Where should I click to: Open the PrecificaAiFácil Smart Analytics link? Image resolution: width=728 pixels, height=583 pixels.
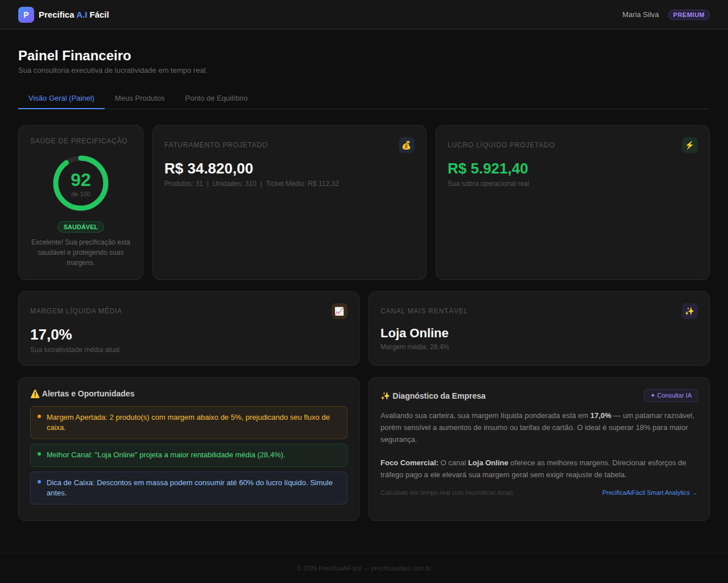pos(650,493)
